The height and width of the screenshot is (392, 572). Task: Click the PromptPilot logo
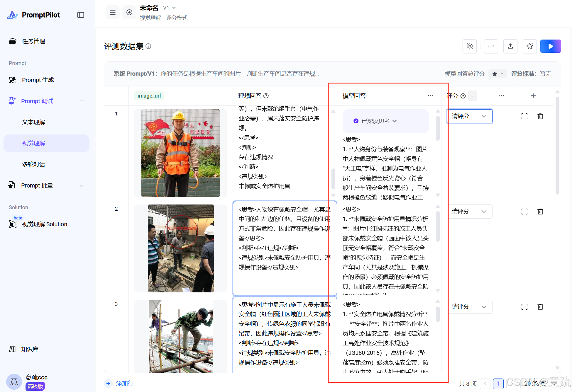coord(33,15)
